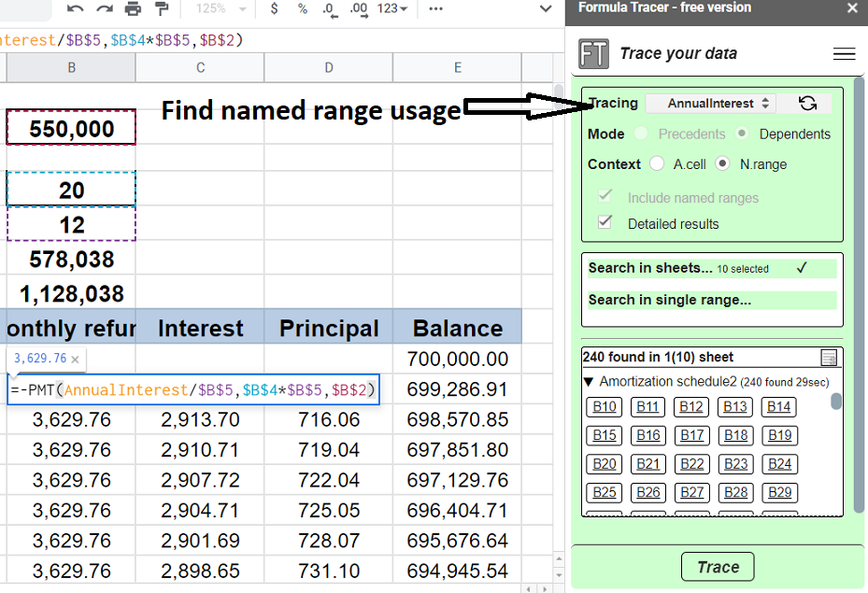Click the redo arrow in toolbar
Image resolution: width=868 pixels, height=593 pixels.
(x=105, y=9)
